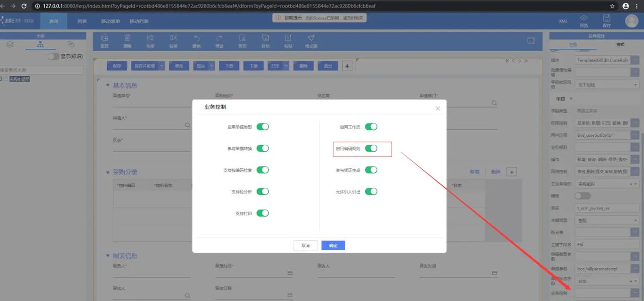
Task: Click the 剪切 (cut) icon
Action: click(243, 38)
